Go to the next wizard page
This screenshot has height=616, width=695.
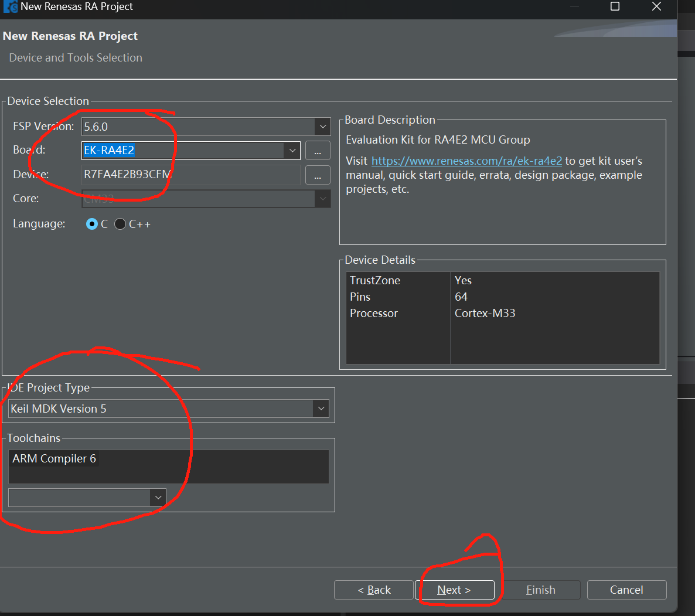point(454,590)
